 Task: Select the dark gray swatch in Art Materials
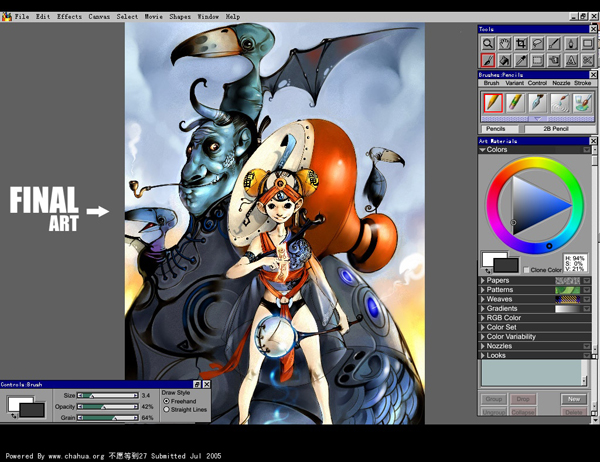pyautogui.click(x=506, y=265)
